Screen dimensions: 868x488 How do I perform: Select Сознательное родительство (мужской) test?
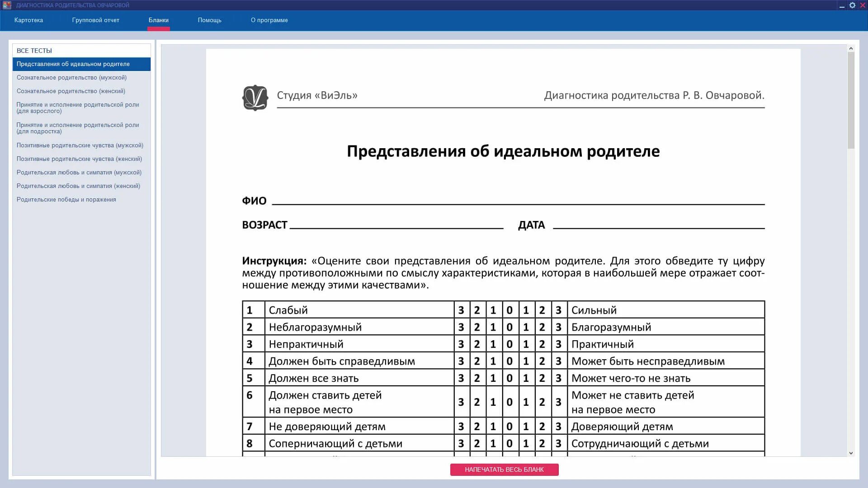coord(71,78)
